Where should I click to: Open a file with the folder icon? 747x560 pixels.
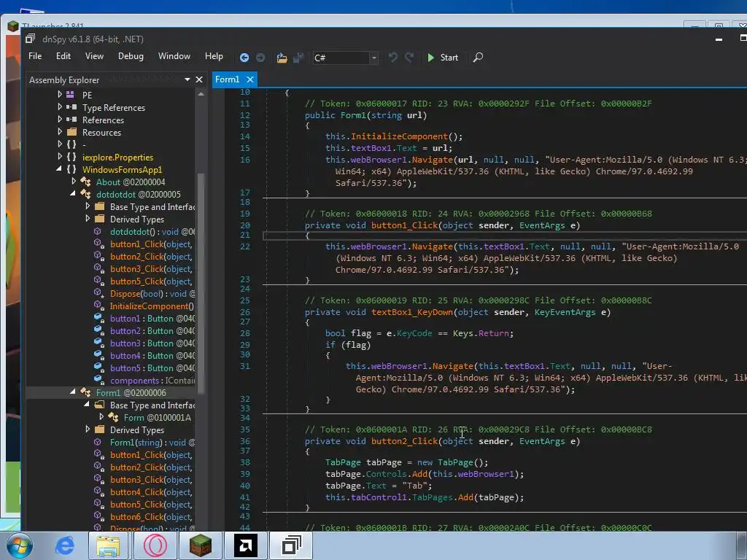282,58
